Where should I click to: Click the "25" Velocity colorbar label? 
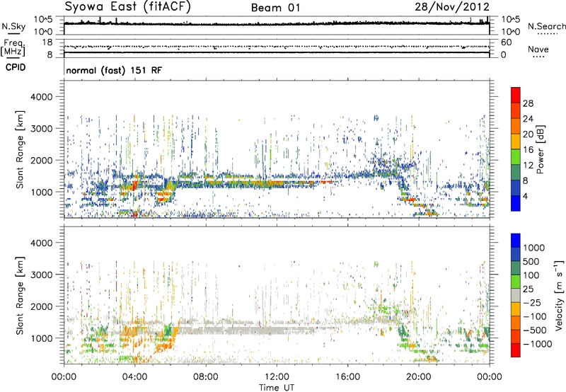pyautogui.click(x=529, y=289)
